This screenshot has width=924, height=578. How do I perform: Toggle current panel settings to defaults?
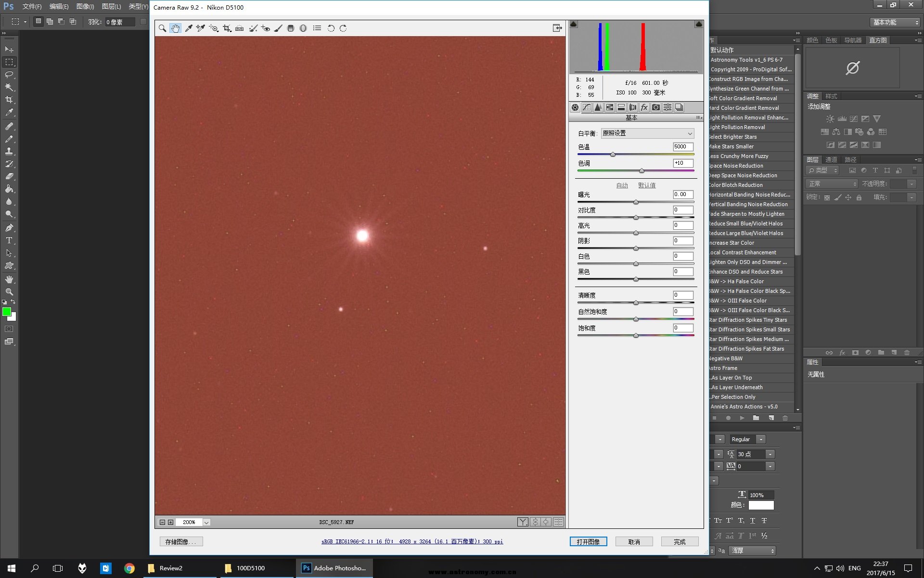[x=558, y=522]
